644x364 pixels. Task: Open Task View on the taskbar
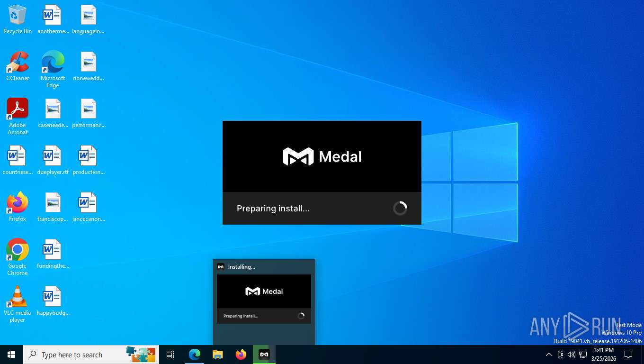pyautogui.click(x=170, y=354)
